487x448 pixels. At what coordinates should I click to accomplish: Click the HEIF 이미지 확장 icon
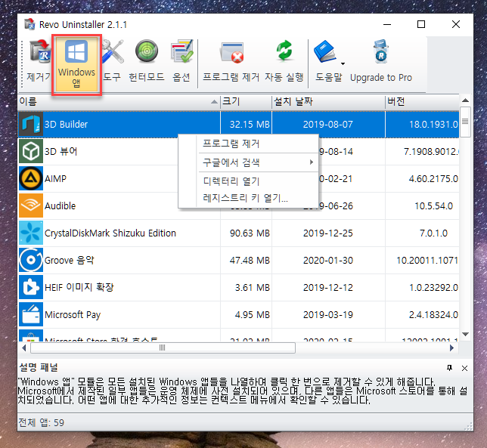coord(31,287)
